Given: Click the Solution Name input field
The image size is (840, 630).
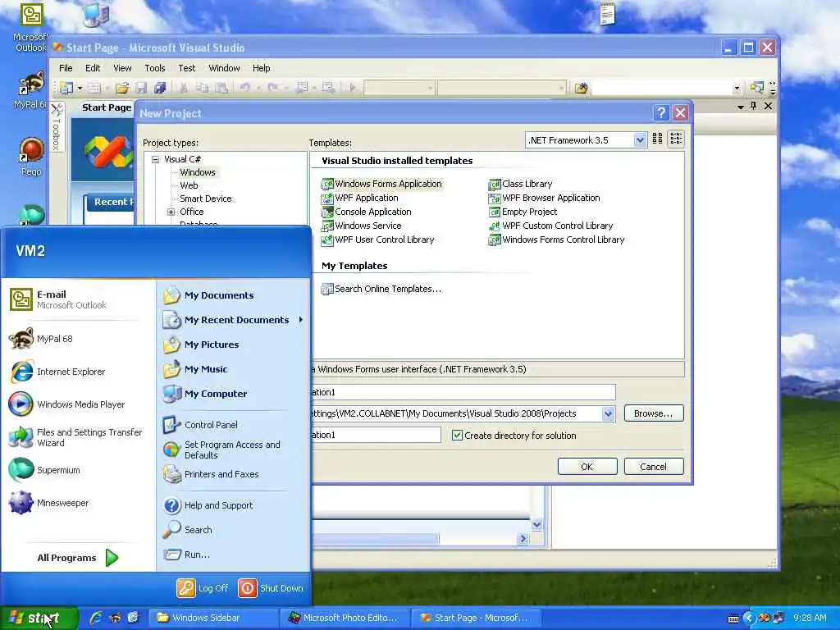Looking at the screenshot, I should coord(376,435).
